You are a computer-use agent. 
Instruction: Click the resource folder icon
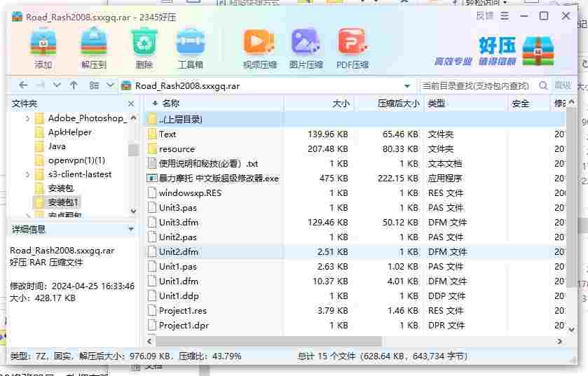coord(152,148)
